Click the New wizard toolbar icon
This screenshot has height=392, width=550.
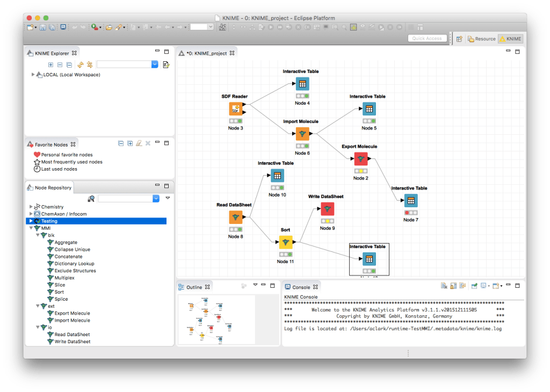[x=30, y=27]
